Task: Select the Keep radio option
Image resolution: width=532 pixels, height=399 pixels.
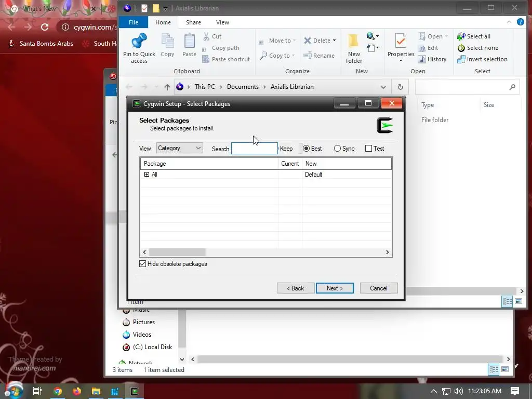Action: [x=286, y=149]
